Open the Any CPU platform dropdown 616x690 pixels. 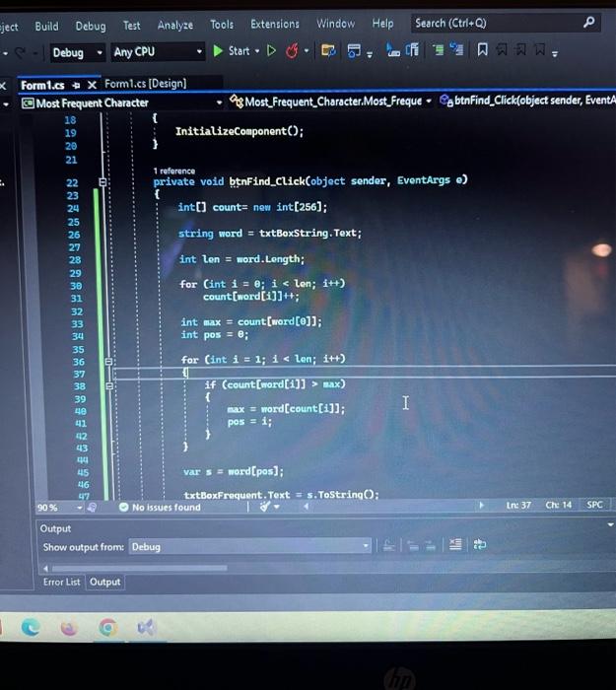tap(158, 52)
